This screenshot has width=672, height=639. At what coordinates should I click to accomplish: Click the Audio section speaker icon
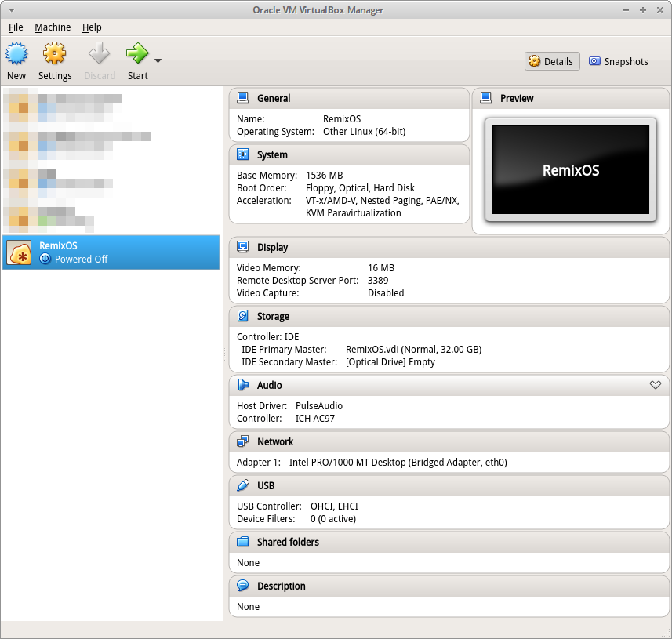pos(243,385)
